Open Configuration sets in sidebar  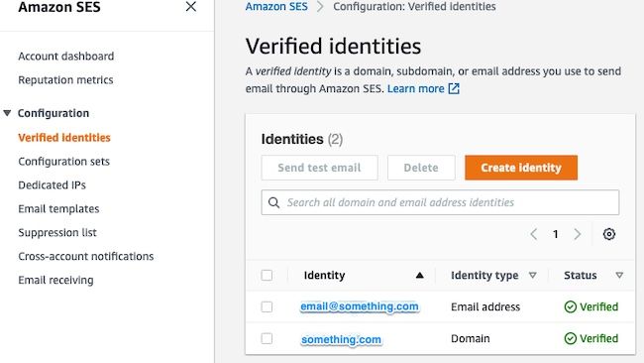click(x=63, y=161)
